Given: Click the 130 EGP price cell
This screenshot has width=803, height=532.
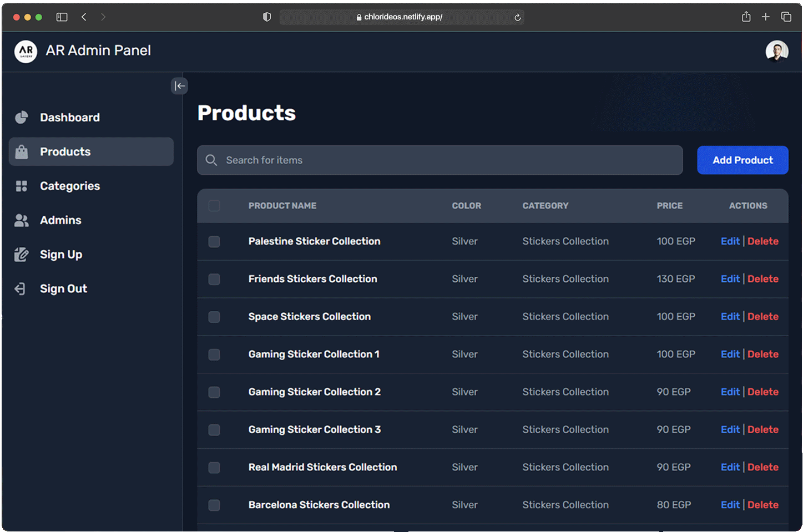Looking at the screenshot, I should point(675,279).
